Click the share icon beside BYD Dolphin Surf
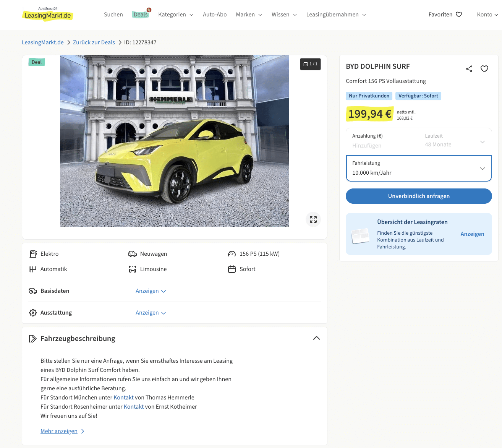This screenshot has height=448, width=502. (469, 69)
